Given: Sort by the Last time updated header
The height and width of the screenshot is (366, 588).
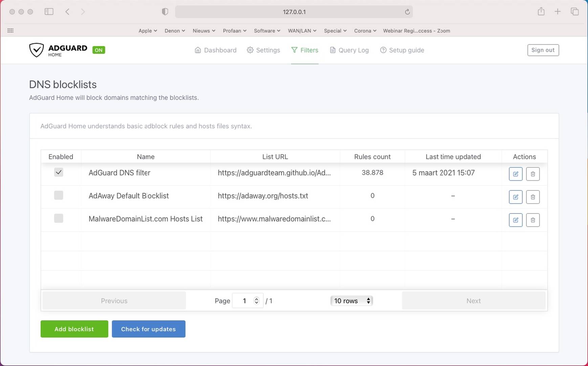Looking at the screenshot, I should pyautogui.click(x=453, y=157).
